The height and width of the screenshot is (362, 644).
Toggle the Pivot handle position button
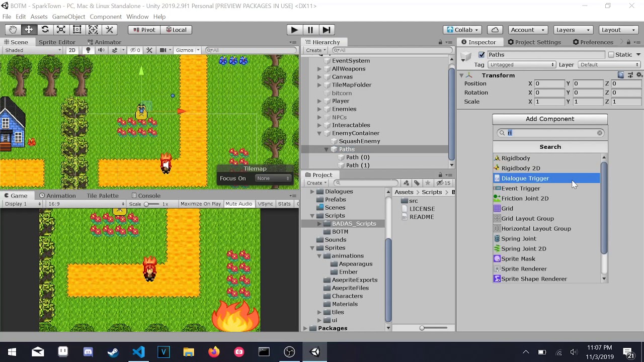point(144,30)
